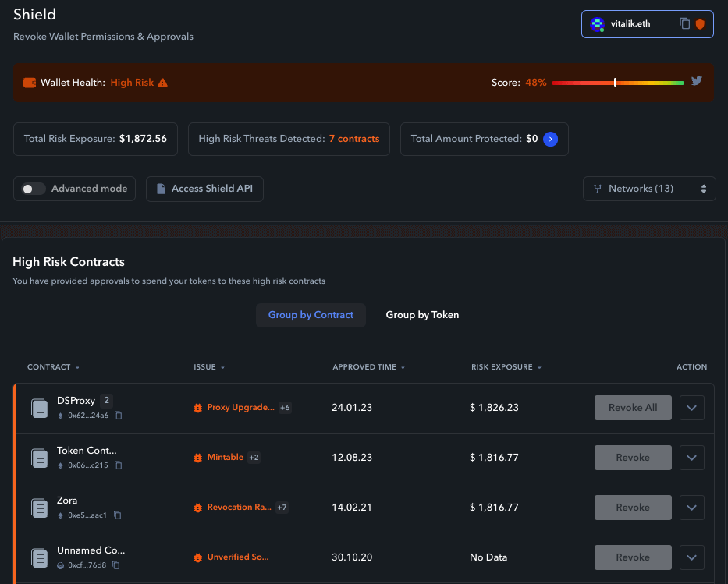This screenshot has width=728, height=584.
Task: Copy the vitalik.eth wallet address
Action: pos(684,23)
